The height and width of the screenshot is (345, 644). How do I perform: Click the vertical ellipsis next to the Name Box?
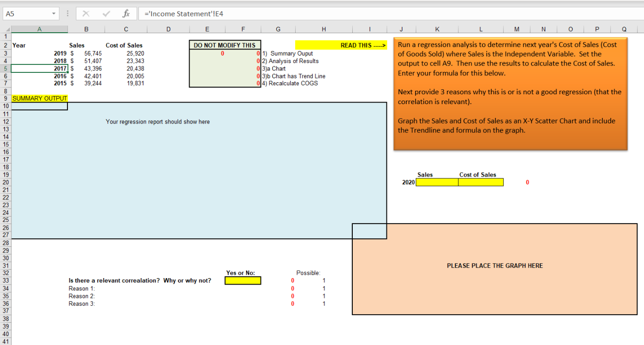tap(67, 13)
